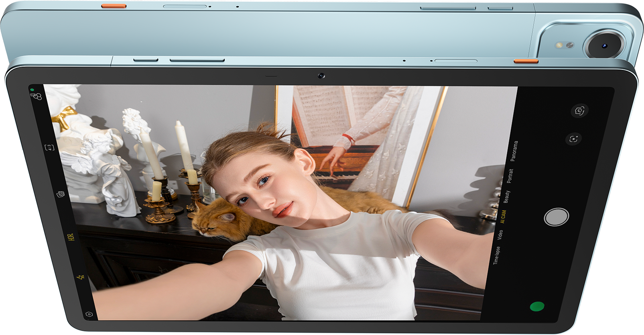Select Time-lapse mode

(496, 255)
